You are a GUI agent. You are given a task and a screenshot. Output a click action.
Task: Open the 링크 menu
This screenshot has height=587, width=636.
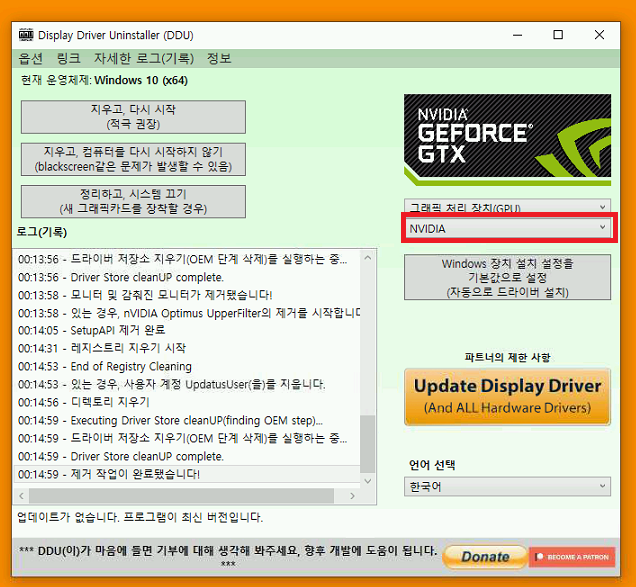point(68,58)
